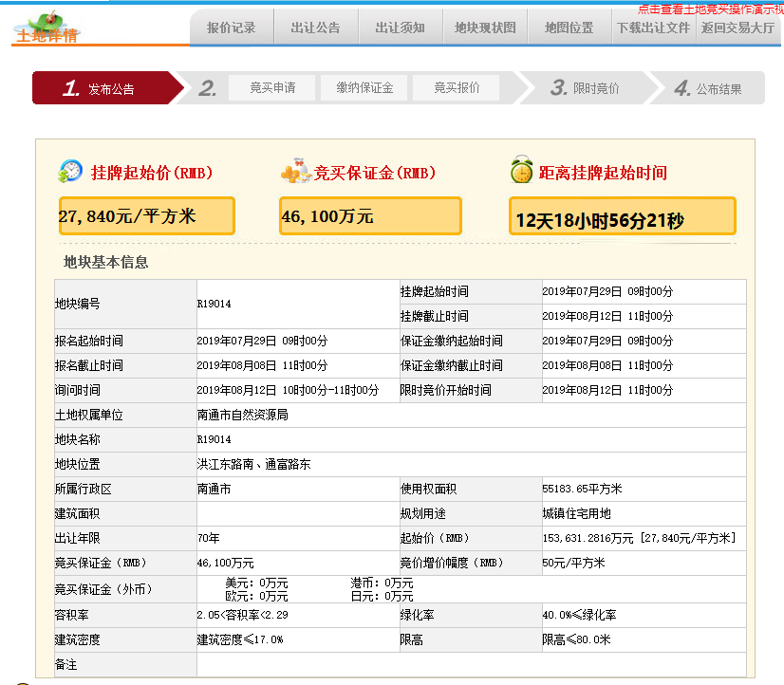
Task: Click 下载出让文件 to download documents
Action: point(652,27)
